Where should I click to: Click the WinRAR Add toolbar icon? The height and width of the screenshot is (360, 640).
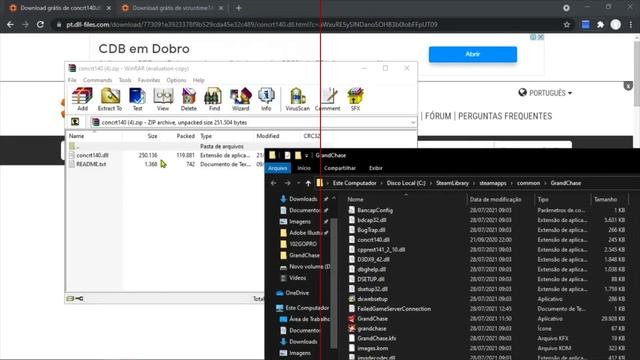click(82, 99)
